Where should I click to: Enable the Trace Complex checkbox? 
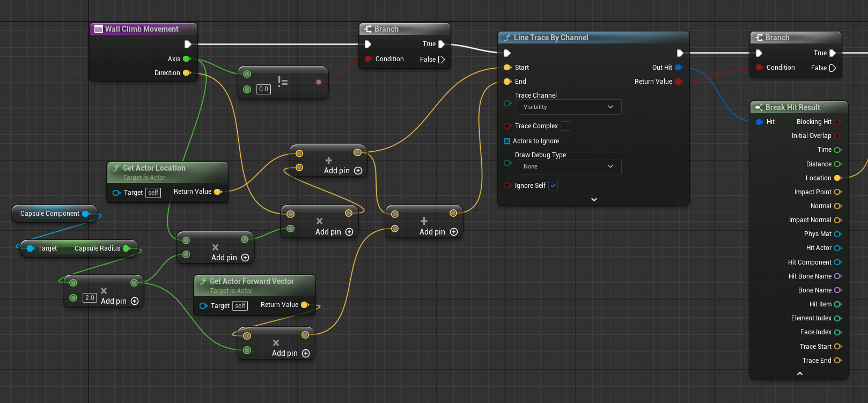565,126
